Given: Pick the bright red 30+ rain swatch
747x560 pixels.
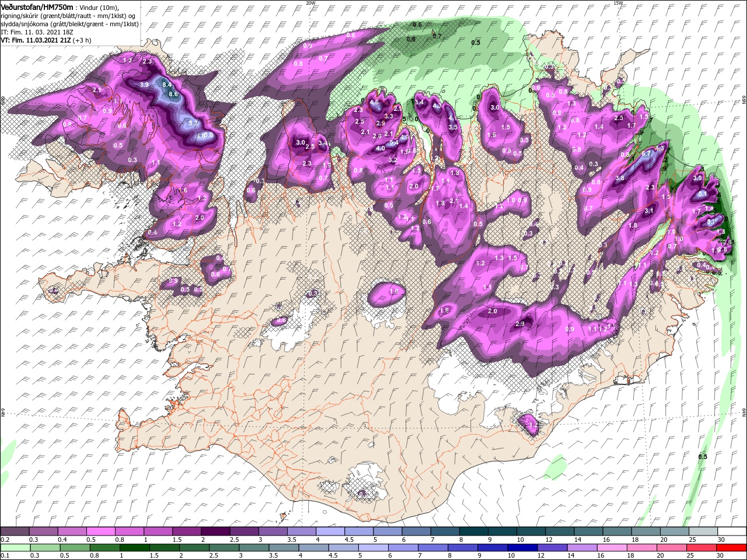Looking at the screenshot, I should coord(732,548).
